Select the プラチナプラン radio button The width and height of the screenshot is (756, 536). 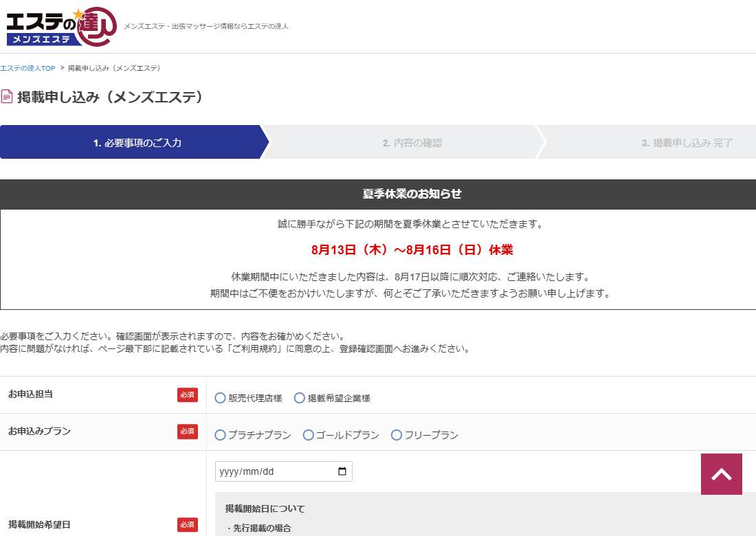[221, 435]
